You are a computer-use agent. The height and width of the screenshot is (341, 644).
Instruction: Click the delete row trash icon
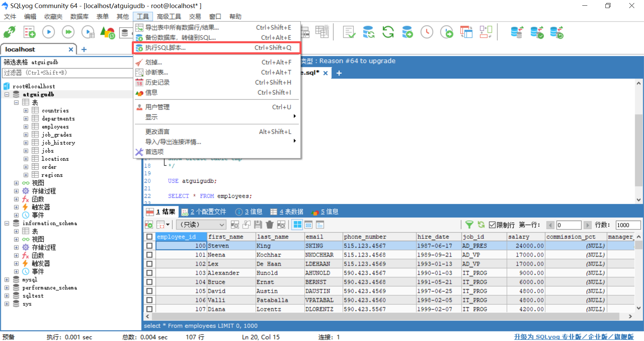(x=270, y=225)
